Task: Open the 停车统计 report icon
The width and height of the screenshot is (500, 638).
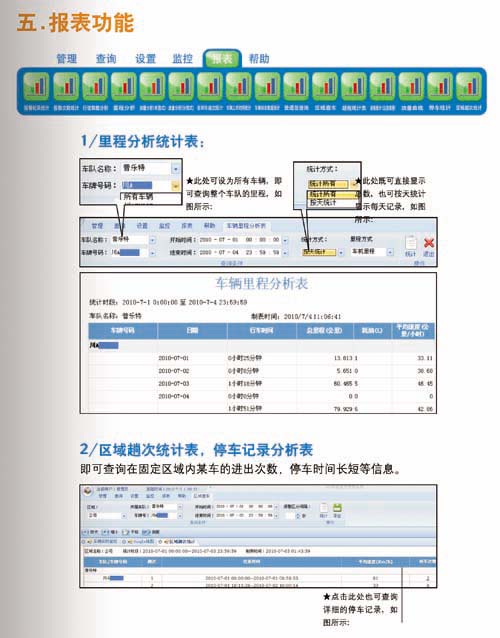Action: pos(440,86)
